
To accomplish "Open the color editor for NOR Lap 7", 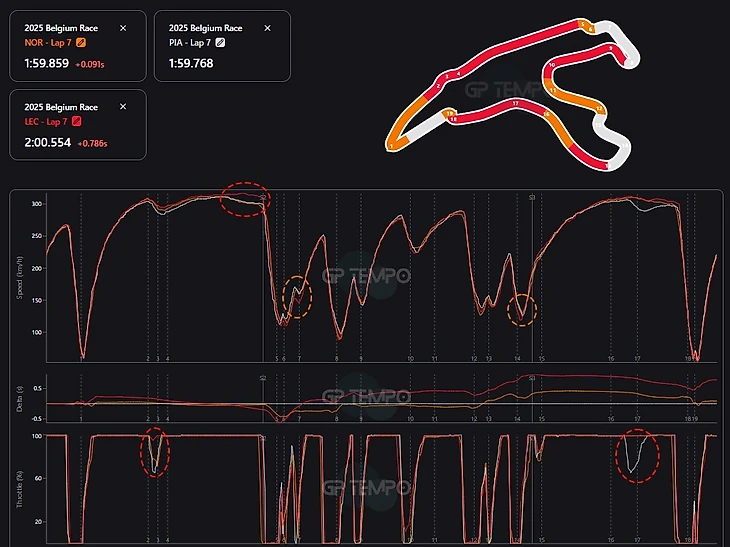I will tap(81, 42).
